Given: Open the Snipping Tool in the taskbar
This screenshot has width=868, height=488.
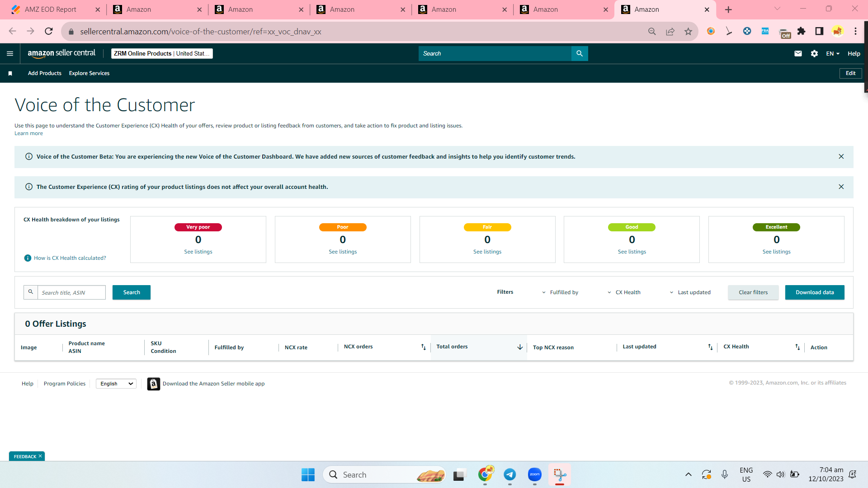Looking at the screenshot, I should [x=560, y=474].
